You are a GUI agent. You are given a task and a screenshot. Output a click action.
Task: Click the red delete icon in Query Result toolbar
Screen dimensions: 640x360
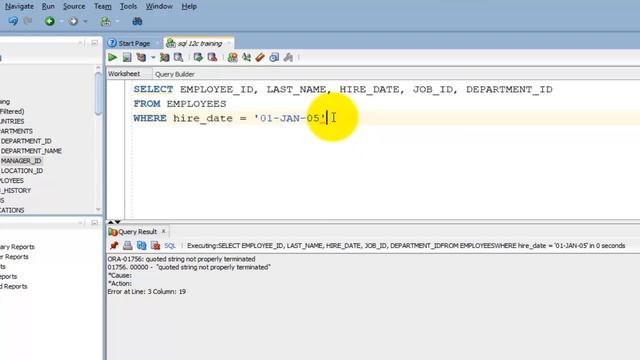[x=155, y=246]
